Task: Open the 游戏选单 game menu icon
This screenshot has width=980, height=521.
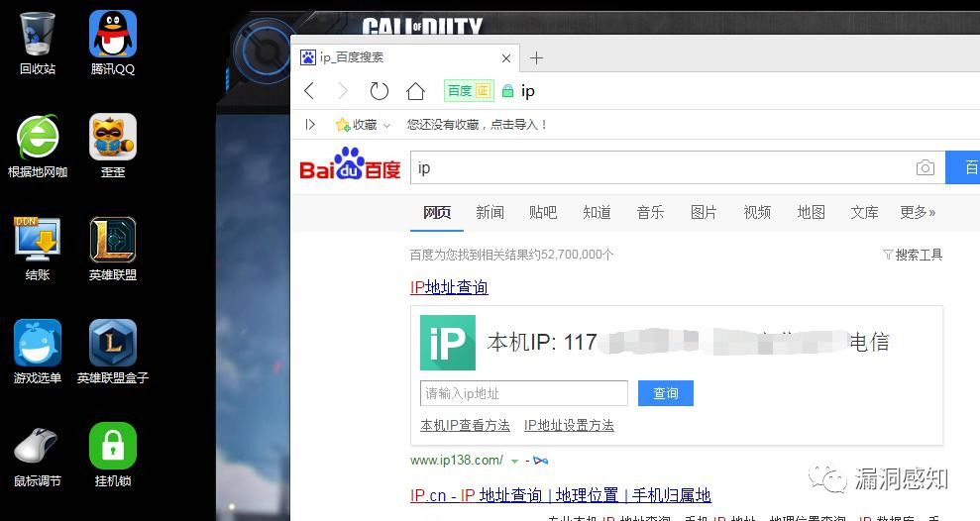Action: tap(38, 352)
